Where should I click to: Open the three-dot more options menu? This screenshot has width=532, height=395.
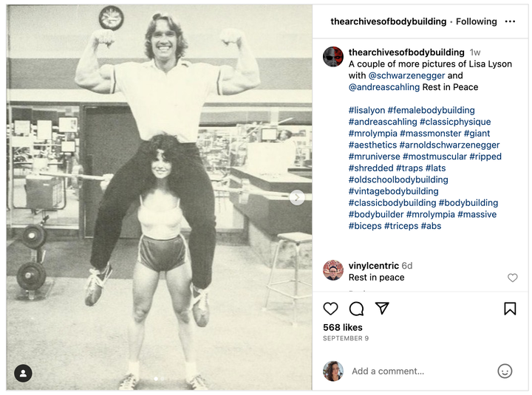[x=510, y=21]
